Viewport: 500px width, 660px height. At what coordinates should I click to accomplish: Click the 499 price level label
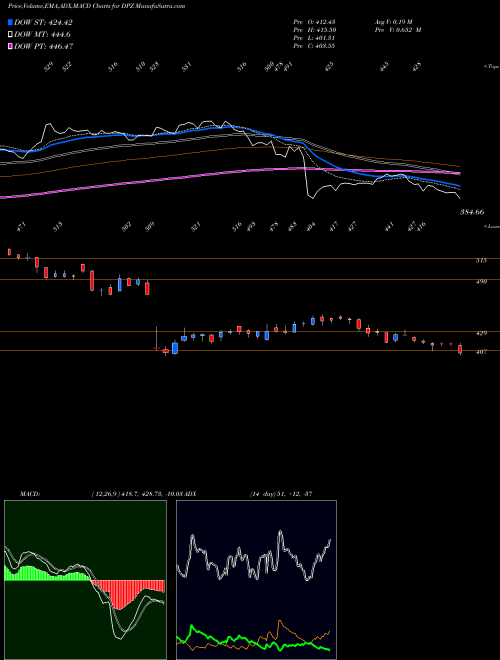click(481, 282)
